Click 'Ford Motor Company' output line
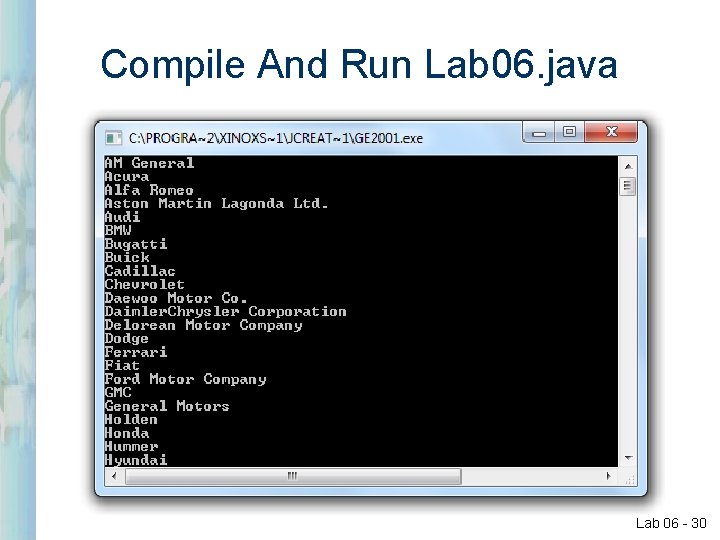Screen dimensions: 720x540 [186, 379]
